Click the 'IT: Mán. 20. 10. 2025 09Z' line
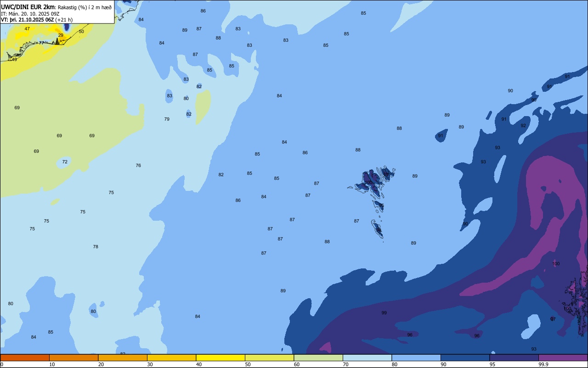Screen dimensions: 588x368 click(30, 13)
